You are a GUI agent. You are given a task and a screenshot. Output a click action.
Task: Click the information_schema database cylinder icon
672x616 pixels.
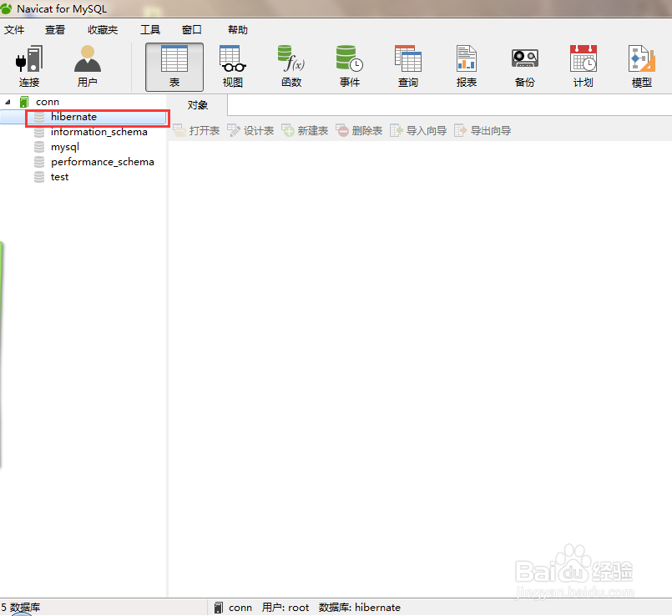(x=39, y=132)
